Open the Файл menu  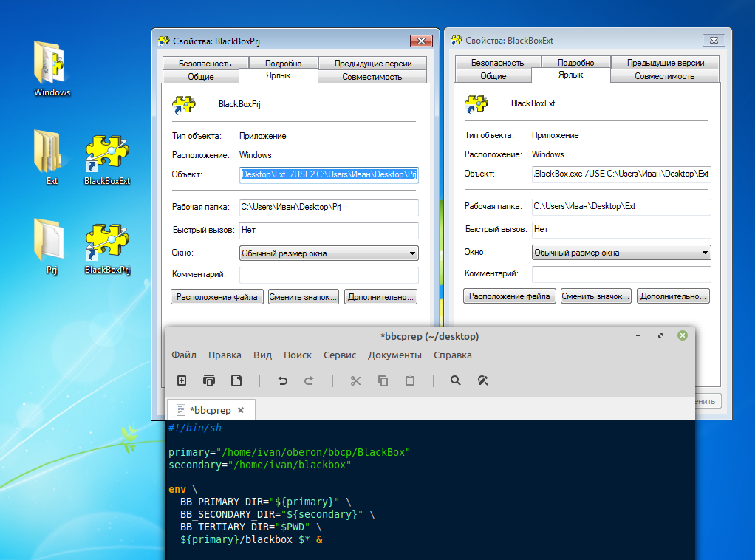pyautogui.click(x=184, y=355)
